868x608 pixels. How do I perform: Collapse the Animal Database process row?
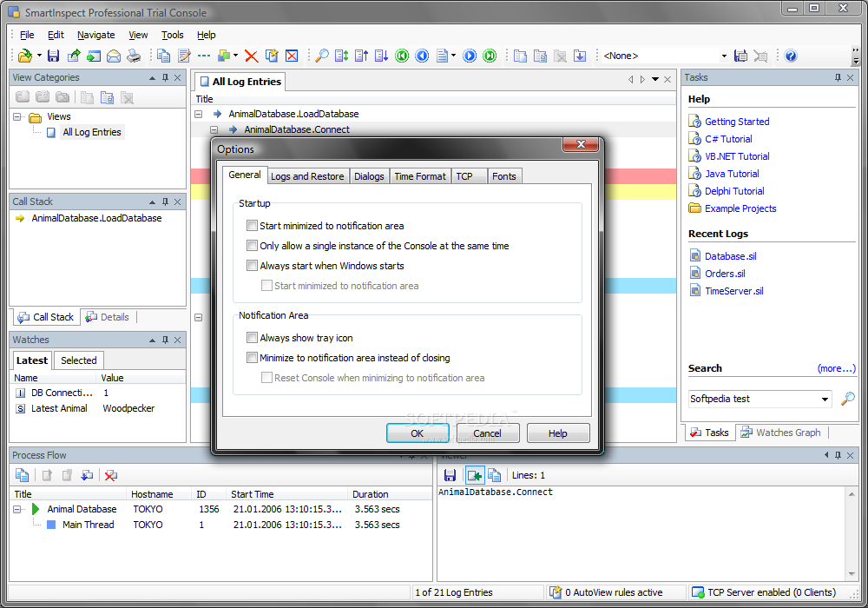point(17,509)
